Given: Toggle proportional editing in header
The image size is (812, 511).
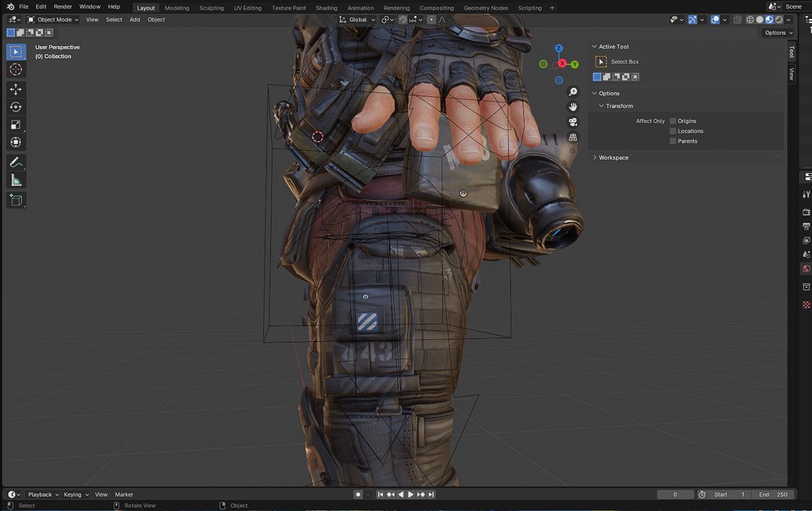Looking at the screenshot, I should pos(431,20).
